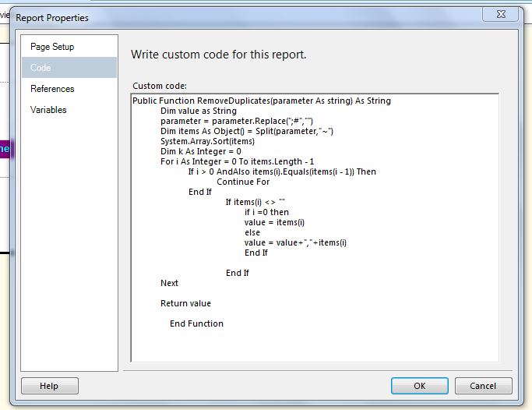Place cursor on the Public Function RemoveDuplicates line
Screen dimensions: 532x410
coord(261,101)
